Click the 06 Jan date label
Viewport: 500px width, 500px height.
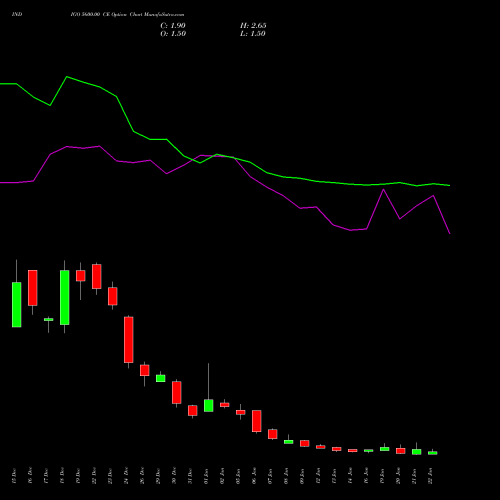point(254,476)
